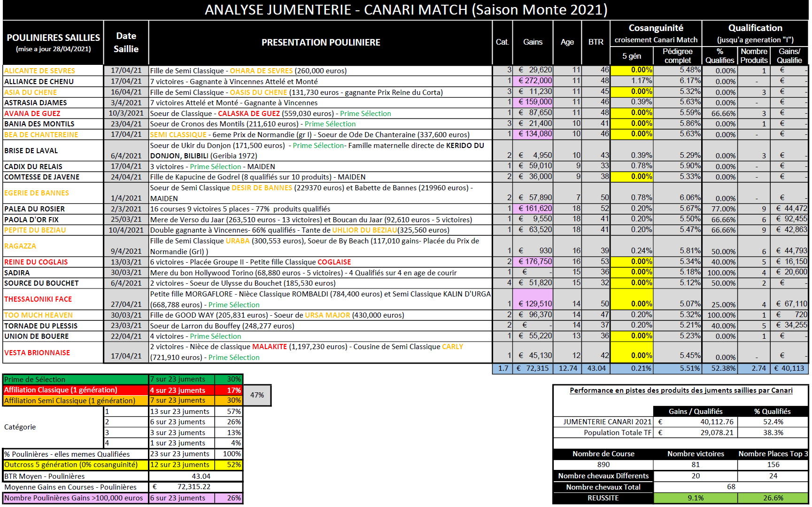Screen dimensions: 812x507
Task: Select the 890 courses value cell
Action: pos(603,465)
